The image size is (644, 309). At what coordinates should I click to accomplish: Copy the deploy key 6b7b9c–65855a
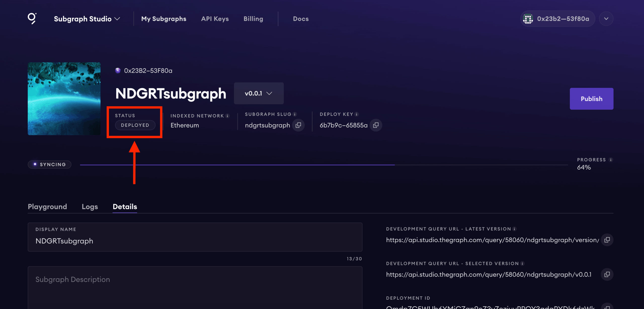pyautogui.click(x=376, y=125)
